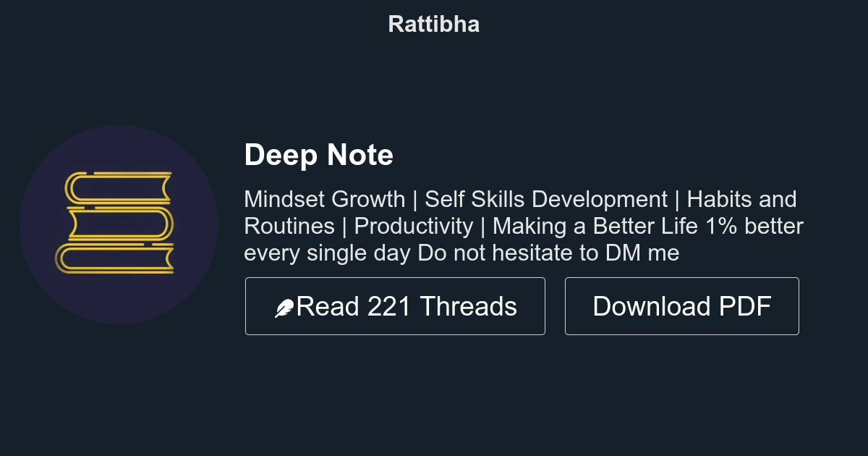Open the Read 221 Threads button
Screen dimensions: 868x456
395,306
